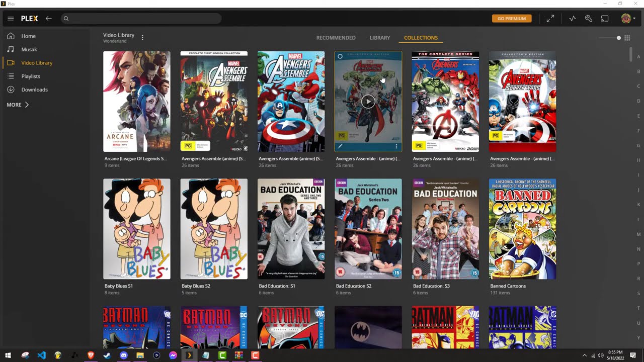Select the COLLECTIONS tab
Image resolution: width=644 pixels, height=362 pixels.
point(421,38)
